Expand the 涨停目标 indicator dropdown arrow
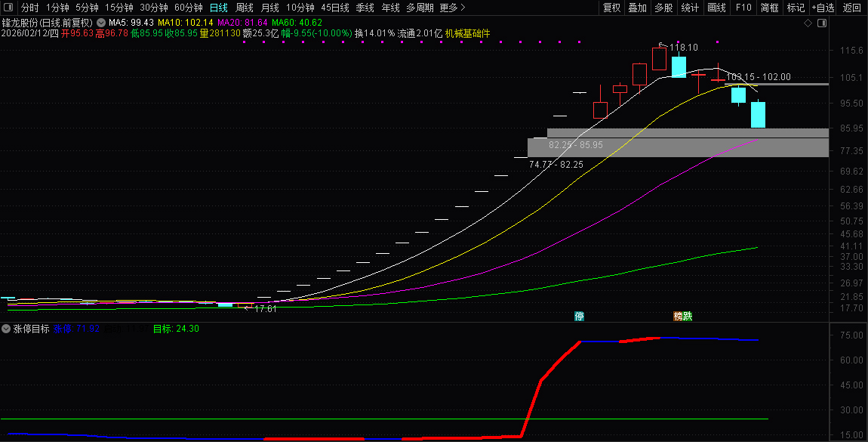Image resolution: width=868 pixels, height=442 pixels. (6, 329)
